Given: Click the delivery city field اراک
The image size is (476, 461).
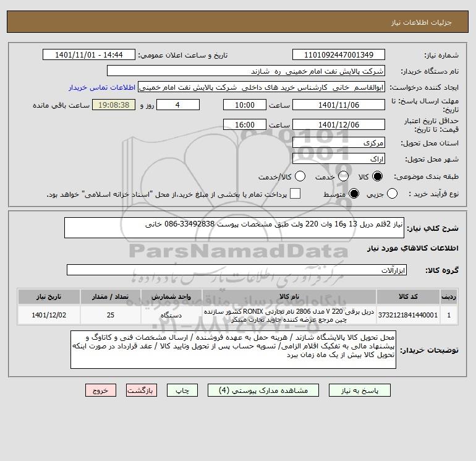Looking at the screenshot, I should (339, 158).
